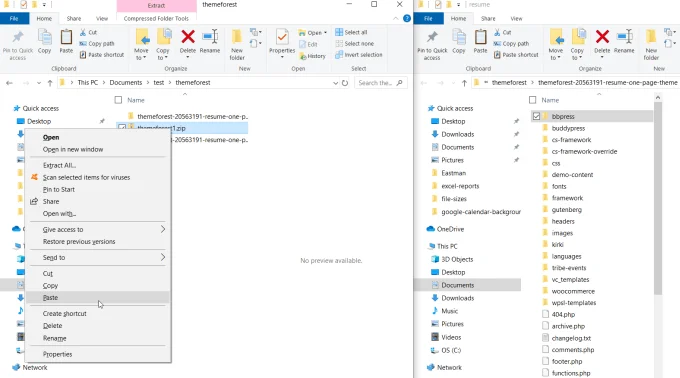Select changelog.txt file in resume window
This screenshot has width=680, height=378.
(x=571, y=338)
